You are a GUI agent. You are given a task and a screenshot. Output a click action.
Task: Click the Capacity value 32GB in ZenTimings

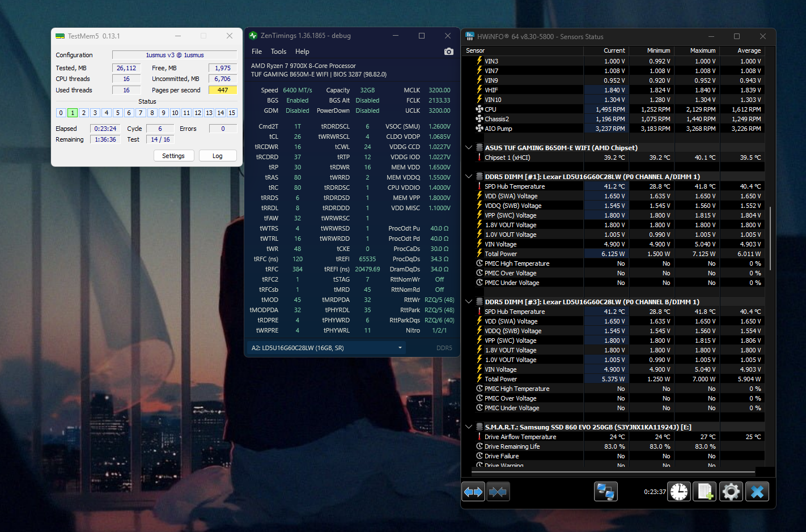[x=368, y=90]
